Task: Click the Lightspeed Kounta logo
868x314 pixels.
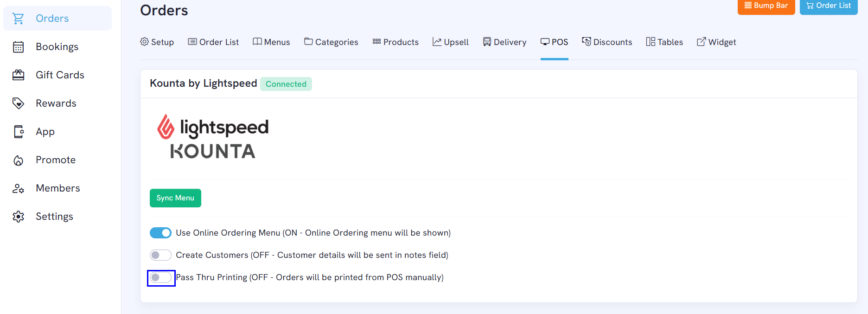Action: [x=213, y=137]
